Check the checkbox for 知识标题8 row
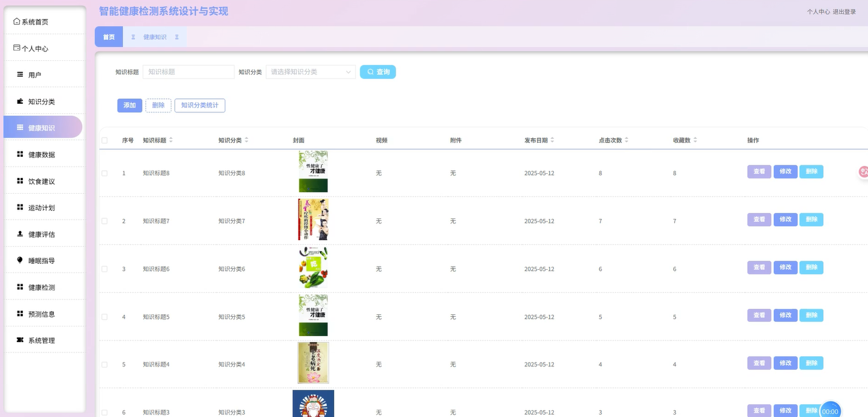Image resolution: width=868 pixels, height=417 pixels. 104,173
